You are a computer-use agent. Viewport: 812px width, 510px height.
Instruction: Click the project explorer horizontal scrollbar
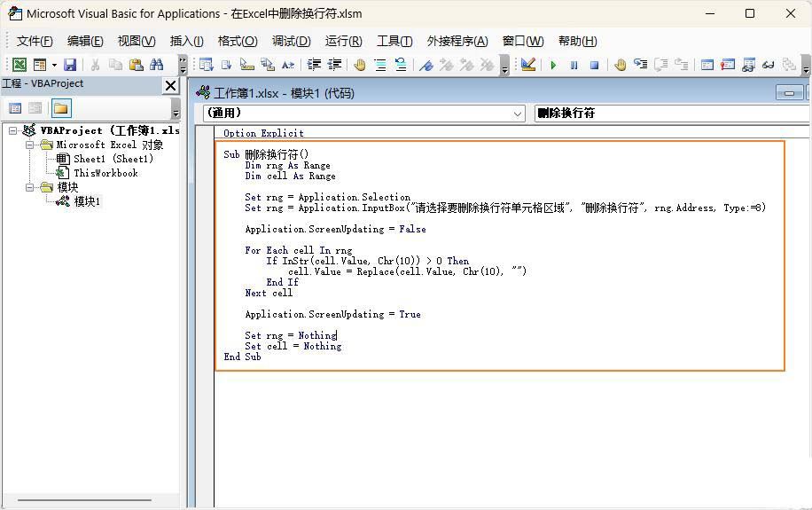(x=84, y=500)
